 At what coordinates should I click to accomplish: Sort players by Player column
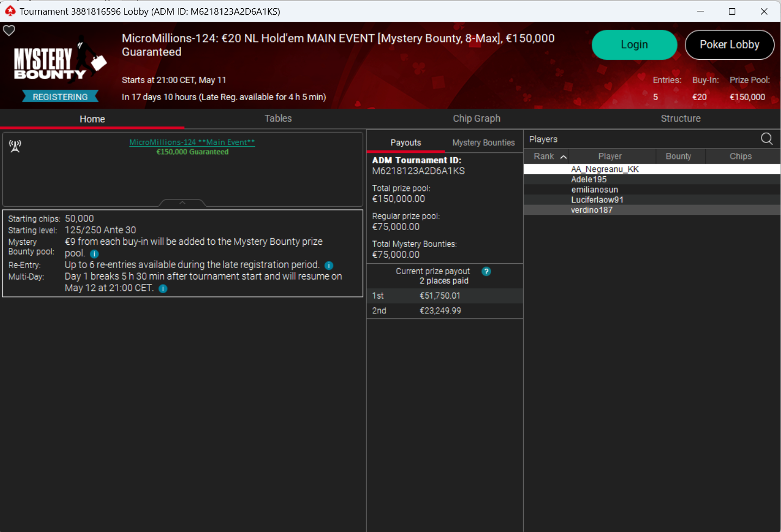pos(610,156)
